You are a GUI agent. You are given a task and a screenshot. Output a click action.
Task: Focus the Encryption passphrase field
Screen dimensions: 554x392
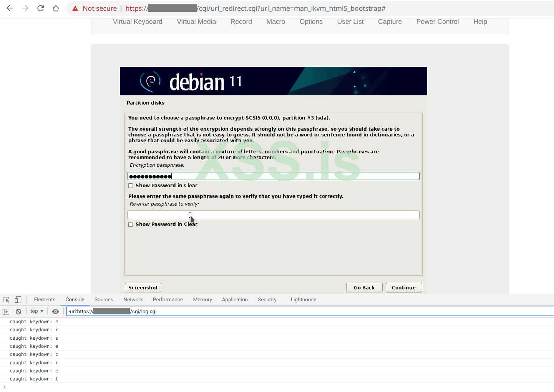click(x=273, y=176)
